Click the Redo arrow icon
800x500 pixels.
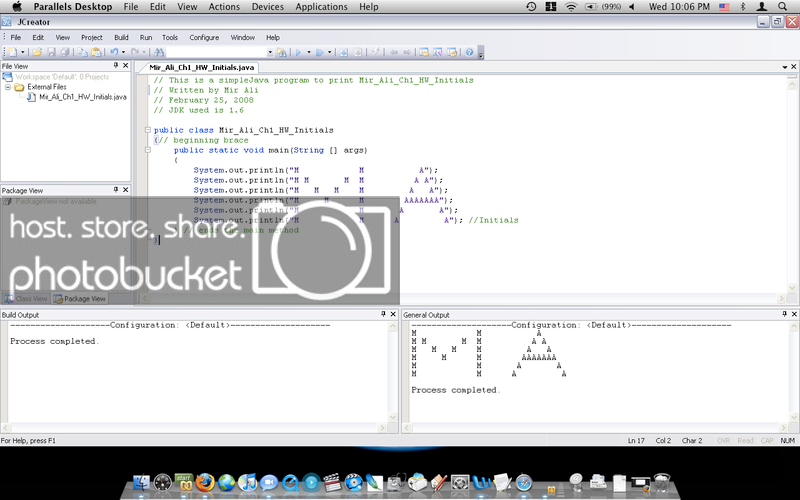coord(135,52)
